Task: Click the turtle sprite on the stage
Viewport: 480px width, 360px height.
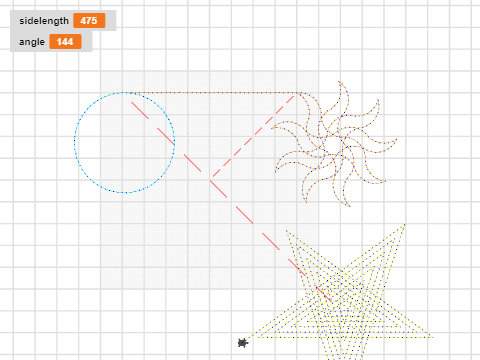Action: 243,342
